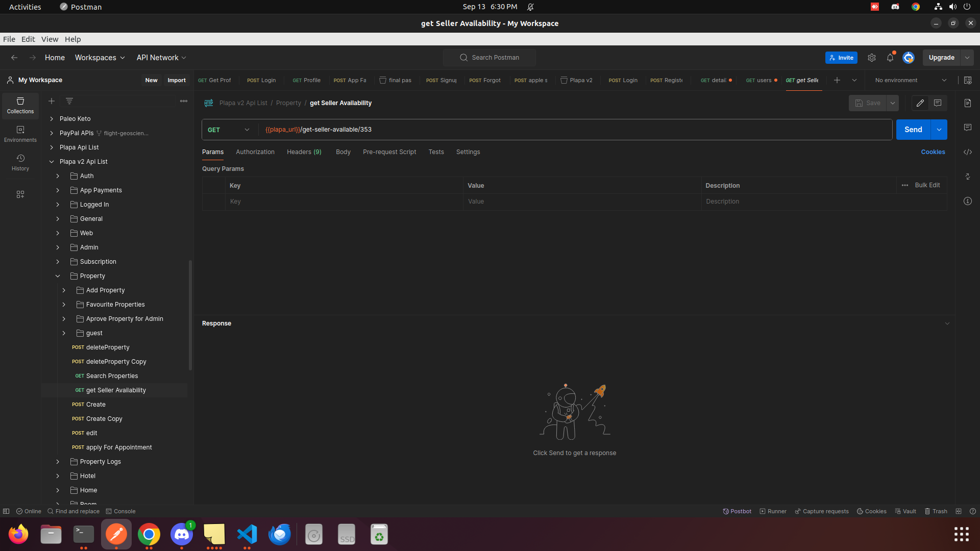Add a new request tab
980x551 pixels.
tap(837, 80)
